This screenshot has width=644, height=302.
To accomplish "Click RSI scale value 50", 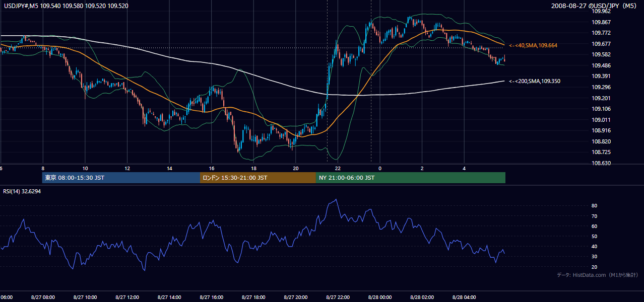I will pos(595,236).
